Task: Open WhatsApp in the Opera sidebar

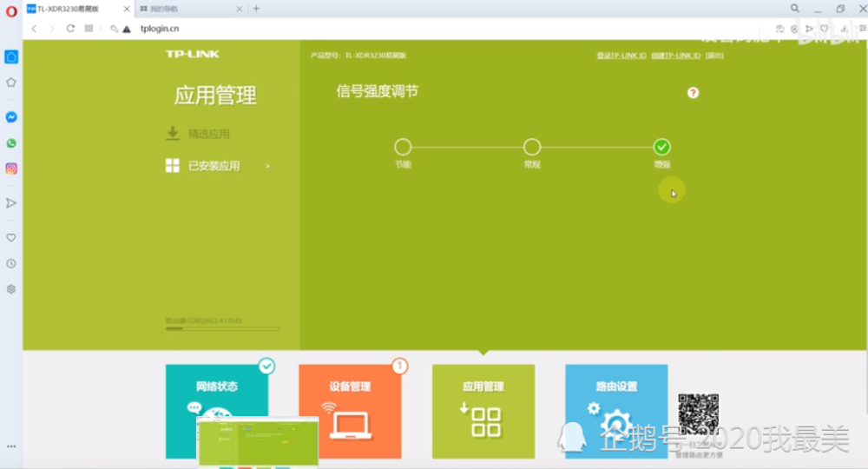Action: (x=11, y=143)
